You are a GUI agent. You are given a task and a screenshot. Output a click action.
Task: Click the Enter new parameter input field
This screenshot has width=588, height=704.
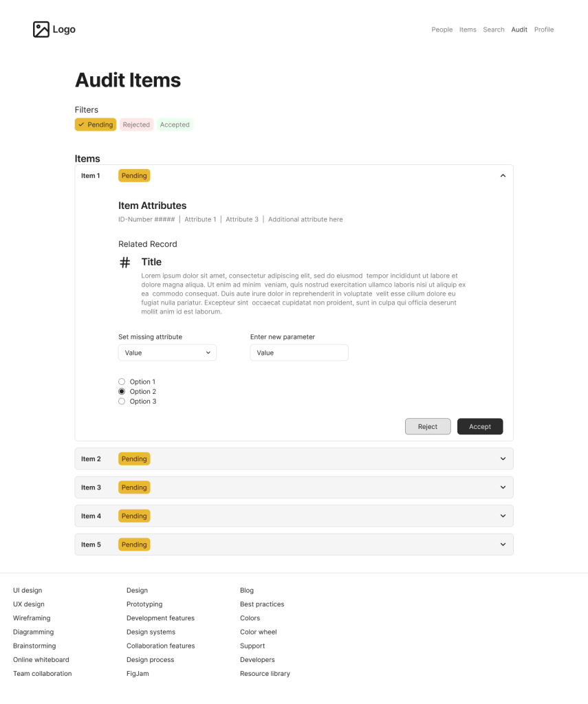(x=299, y=352)
